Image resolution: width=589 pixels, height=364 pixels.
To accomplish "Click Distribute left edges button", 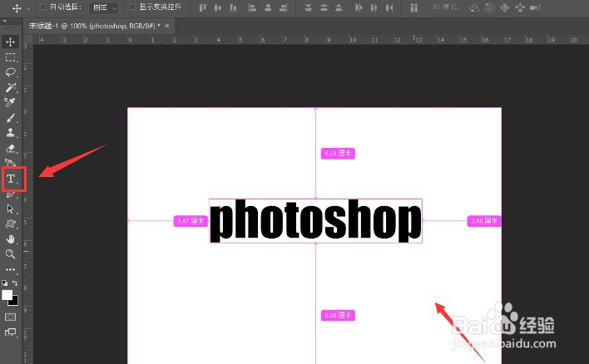I will 359,7.
